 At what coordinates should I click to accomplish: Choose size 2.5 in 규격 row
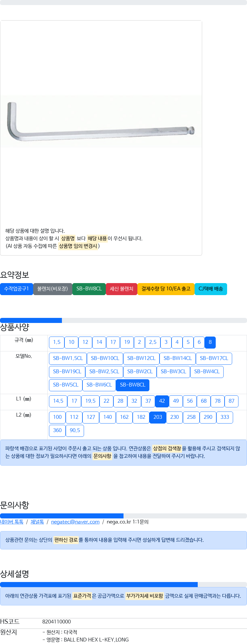(x=153, y=342)
